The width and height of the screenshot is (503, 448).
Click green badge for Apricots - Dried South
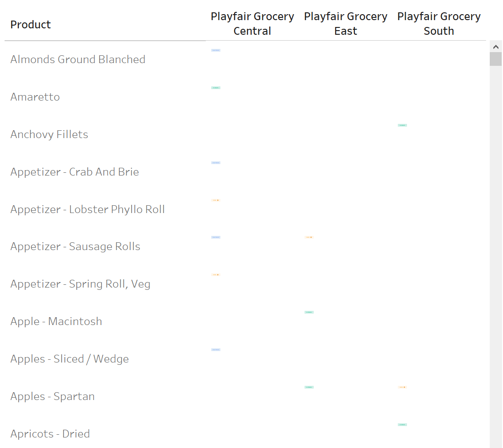[402, 425]
